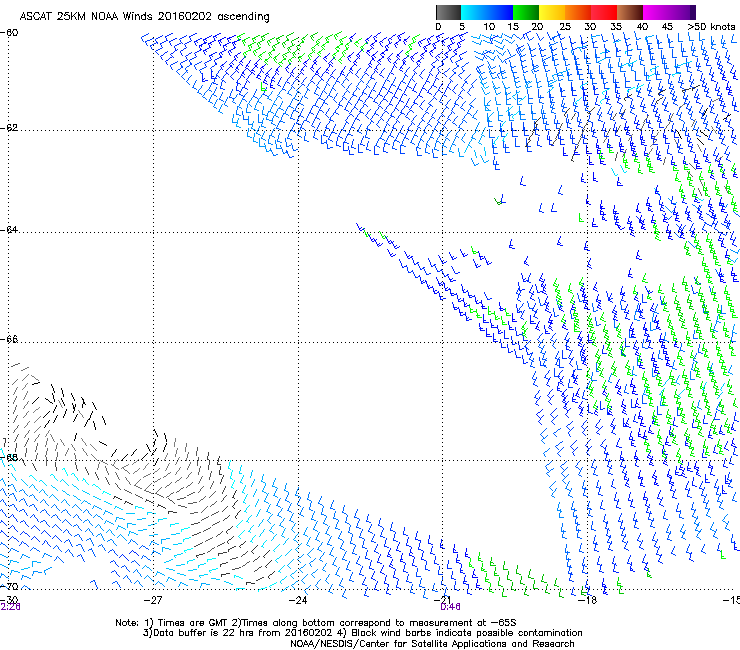Click the -64 latitude axis label

point(9,230)
